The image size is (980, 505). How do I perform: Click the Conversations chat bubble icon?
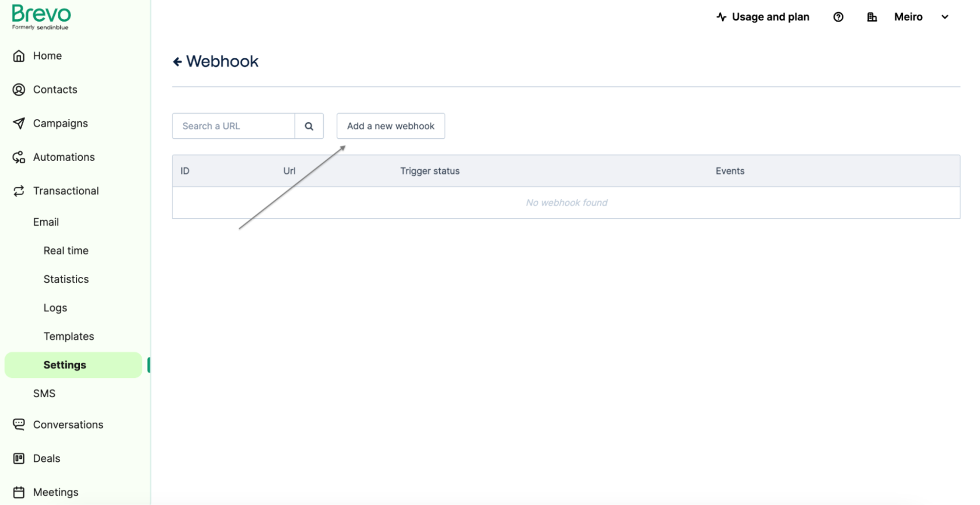click(19, 425)
